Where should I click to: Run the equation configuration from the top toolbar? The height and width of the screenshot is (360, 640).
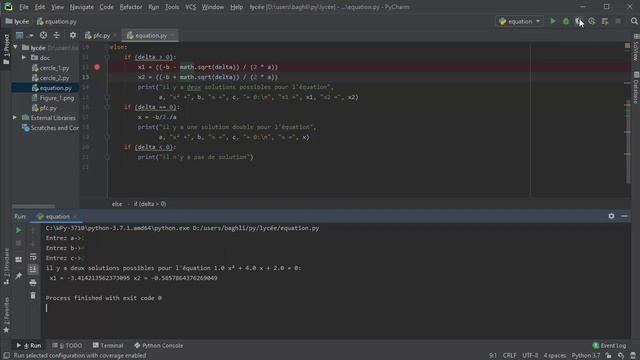click(553, 21)
